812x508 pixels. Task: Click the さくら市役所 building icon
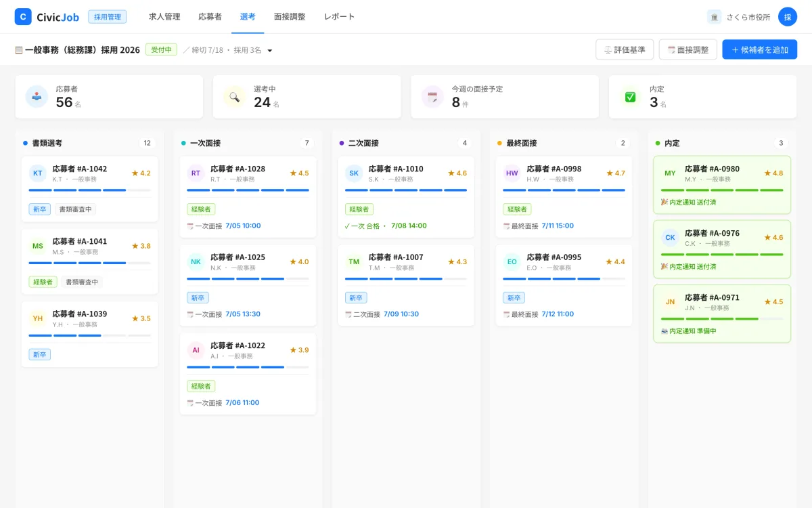tap(715, 17)
